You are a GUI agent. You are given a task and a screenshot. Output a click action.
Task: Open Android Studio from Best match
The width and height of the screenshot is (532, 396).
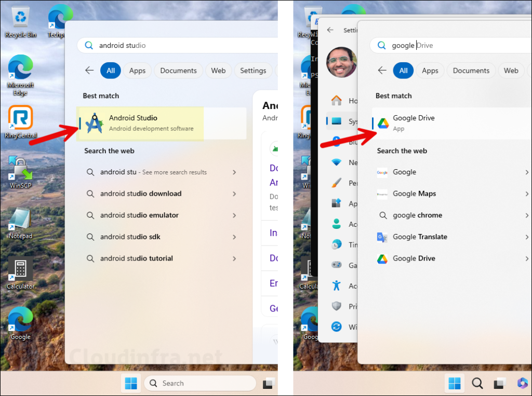click(133, 123)
